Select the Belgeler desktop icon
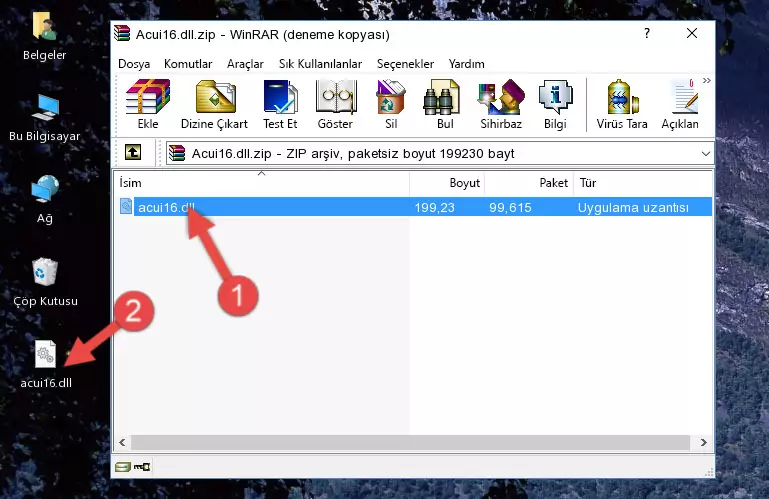769x499 pixels. coord(45,37)
